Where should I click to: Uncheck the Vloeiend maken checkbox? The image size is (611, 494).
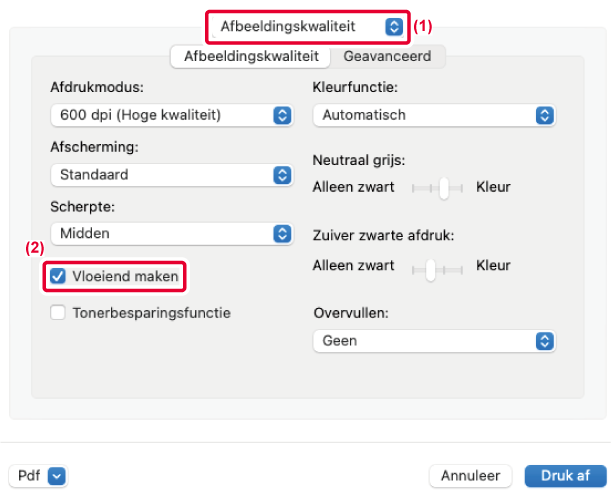58,276
